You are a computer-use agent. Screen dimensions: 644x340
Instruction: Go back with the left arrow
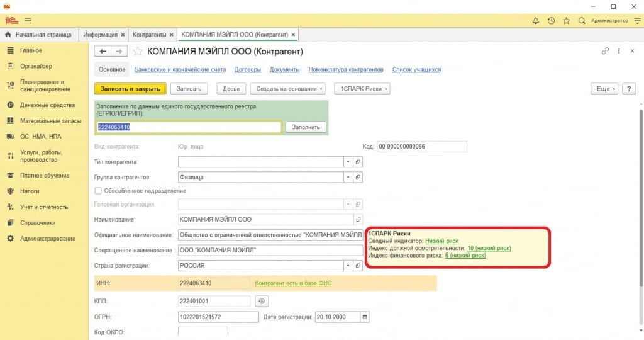[x=103, y=51]
